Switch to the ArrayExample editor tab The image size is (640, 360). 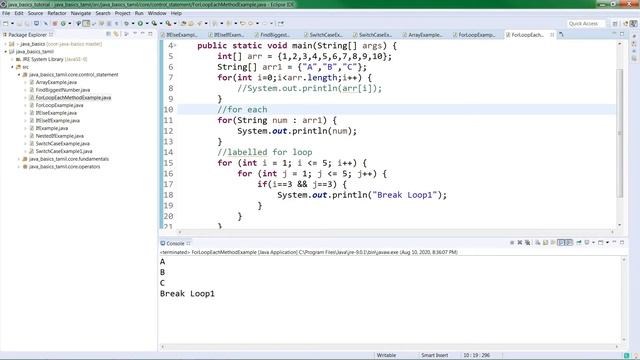(422, 35)
